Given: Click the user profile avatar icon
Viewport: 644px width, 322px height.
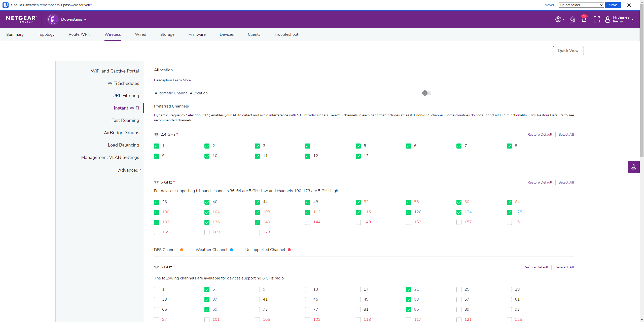Looking at the screenshot, I should click(607, 19).
